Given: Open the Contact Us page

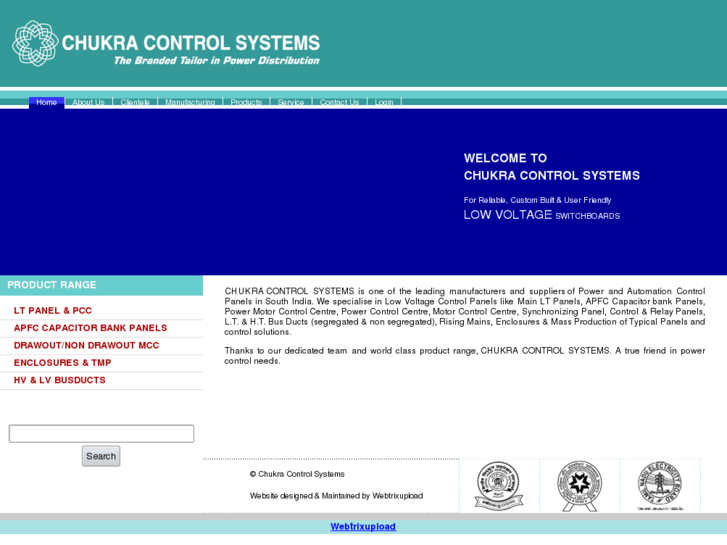Looking at the screenshot, I should [x=339, y=102].
